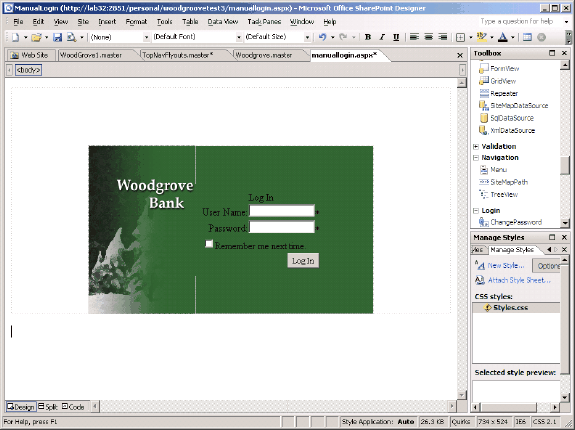
Task: Expand the Validation toolbox section
Action: pos(476,147)
